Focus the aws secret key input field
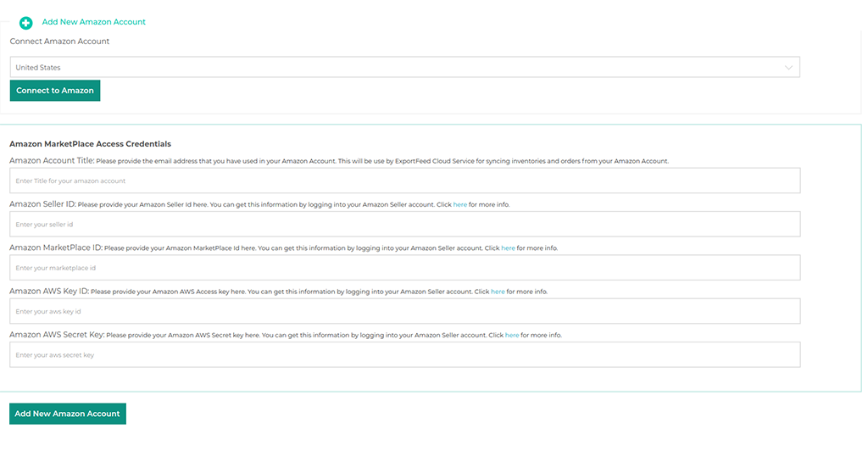868x456 pixels. pos(404,355)
